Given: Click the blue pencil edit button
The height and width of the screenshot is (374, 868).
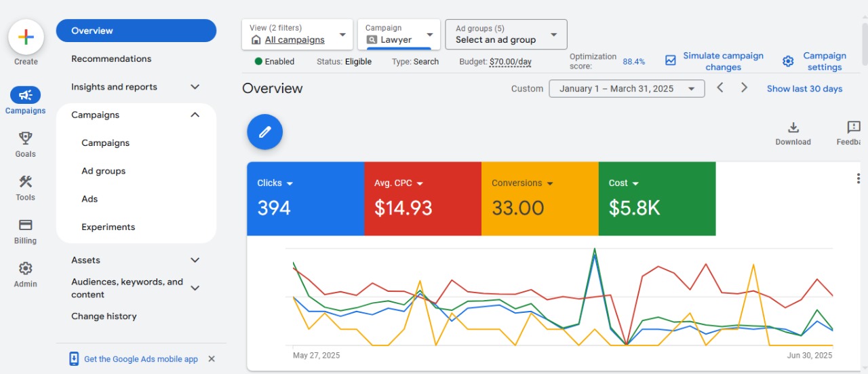Looking at the screenshot, I should click(x=264, y=132).
